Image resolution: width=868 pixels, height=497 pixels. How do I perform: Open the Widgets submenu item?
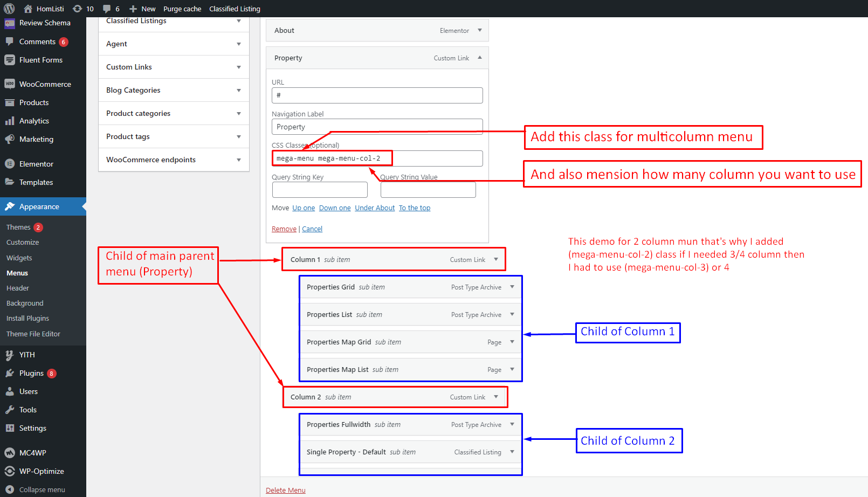(x=19, y=258)
